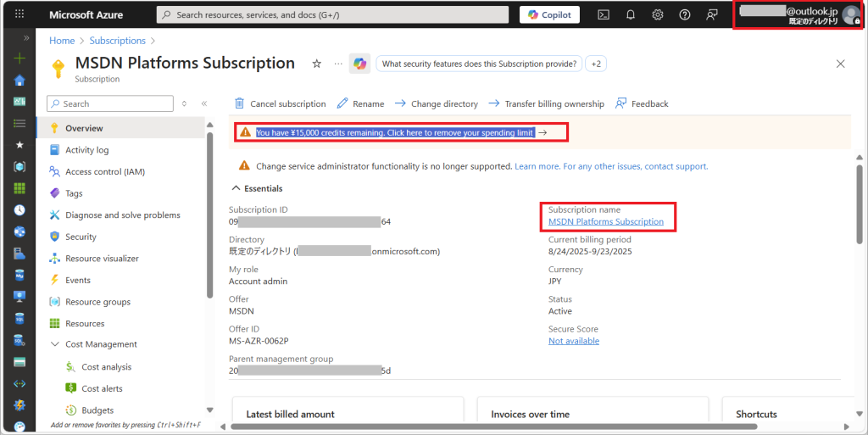Open Cloud Shell from the top bar
The height and width of the screenshot is (435, 868).
point(604,14)
